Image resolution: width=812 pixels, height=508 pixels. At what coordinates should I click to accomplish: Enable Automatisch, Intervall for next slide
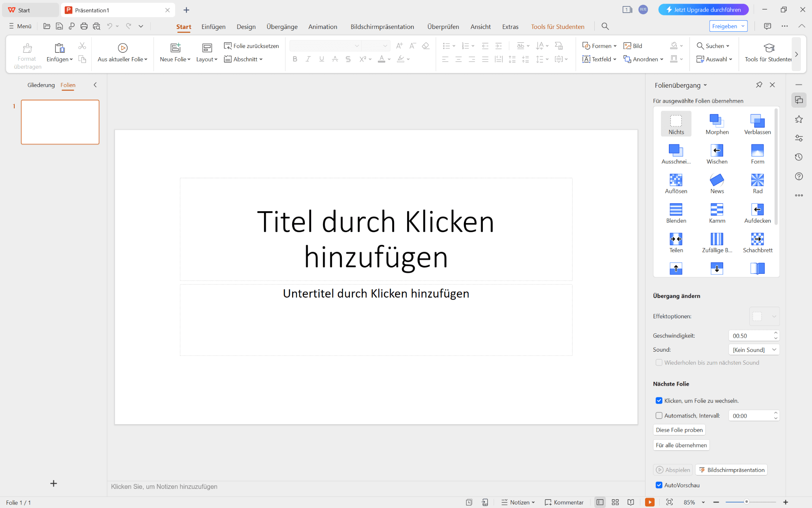point(659,415)
